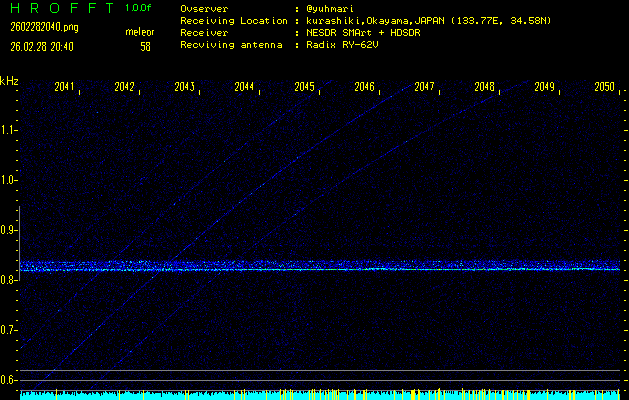Click the yellow meteor label
The height and width of the screenshot is (400, 629).
pos(139,32)
